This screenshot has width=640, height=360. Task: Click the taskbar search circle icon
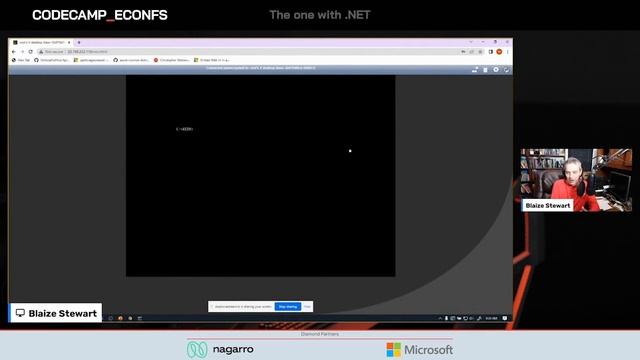tap(111, 318)
